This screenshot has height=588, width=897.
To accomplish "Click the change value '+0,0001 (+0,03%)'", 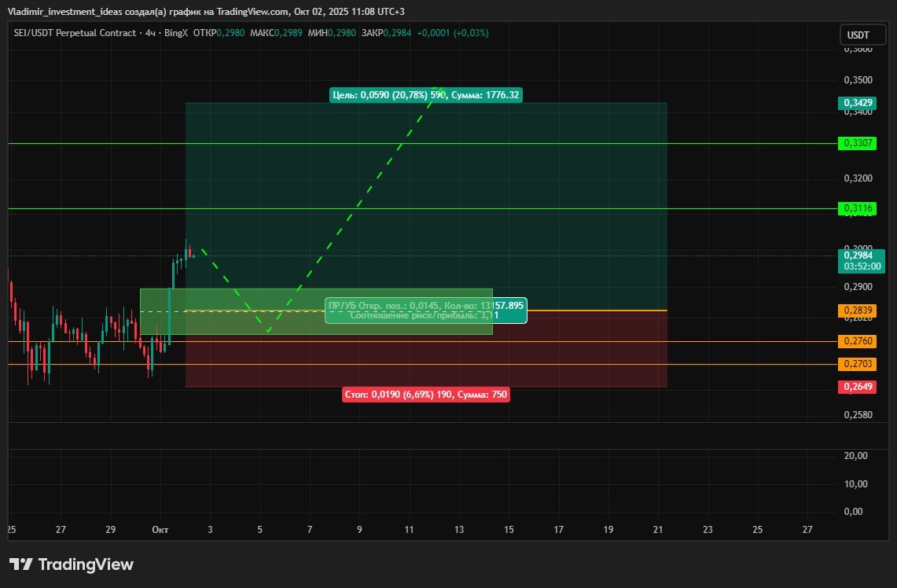I will click(x=453, y=33).
